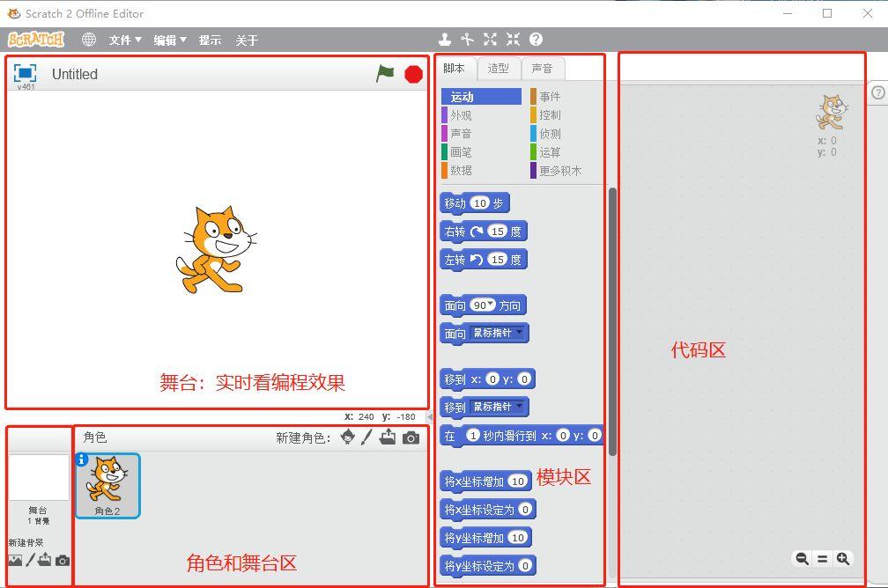888x588 pixels.
Task: Click steps value in 移动 10 步 block
Action: [479, 203]
